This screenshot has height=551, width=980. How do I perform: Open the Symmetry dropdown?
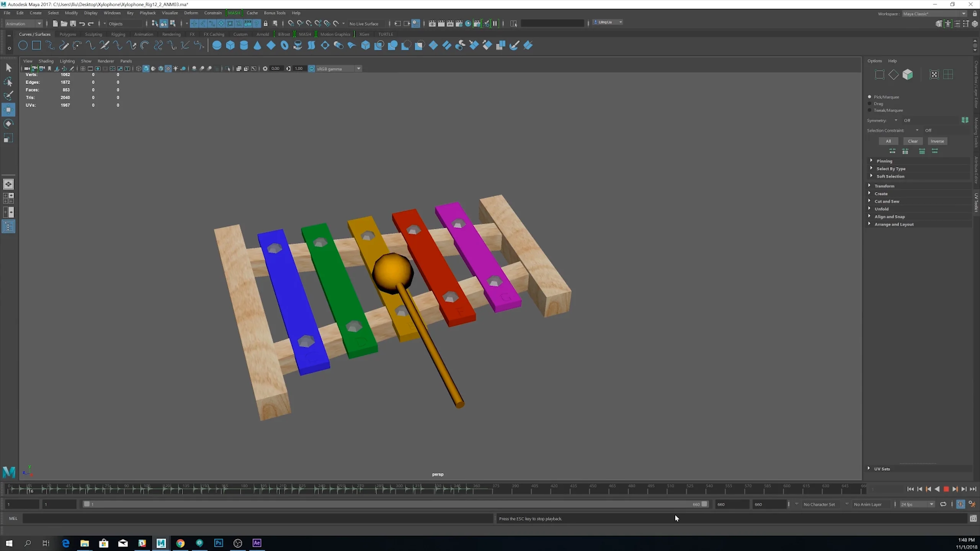[x=896, y=120]
